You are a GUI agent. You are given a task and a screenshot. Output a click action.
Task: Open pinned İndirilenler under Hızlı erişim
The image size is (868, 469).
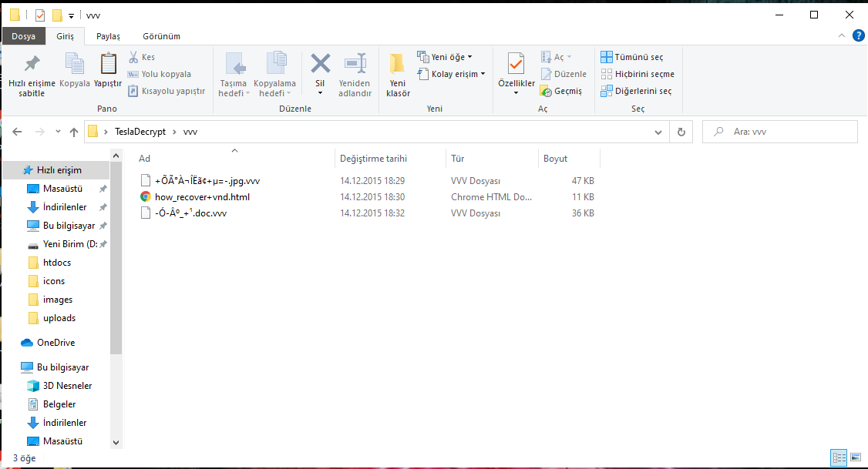tap(65, 207)
